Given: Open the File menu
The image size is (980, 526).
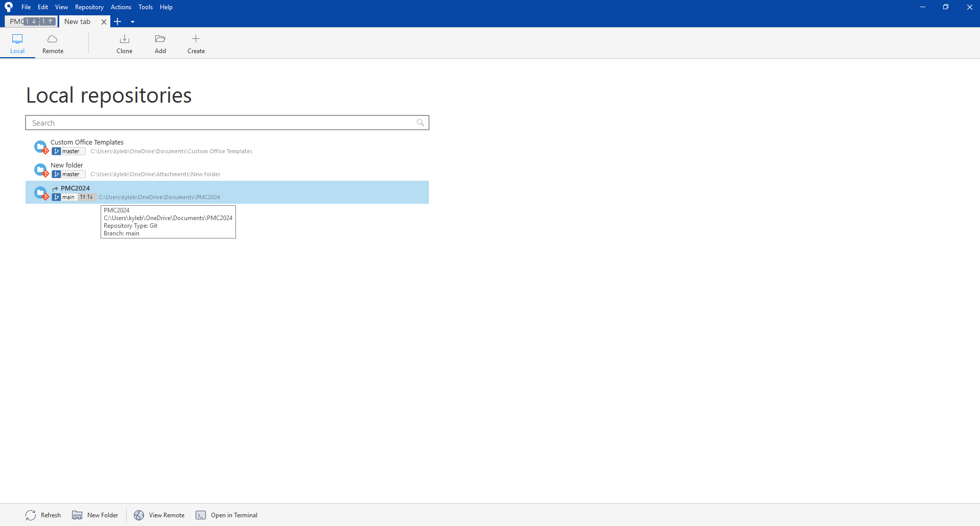Looking at the screenshot, I should [26, 7].
